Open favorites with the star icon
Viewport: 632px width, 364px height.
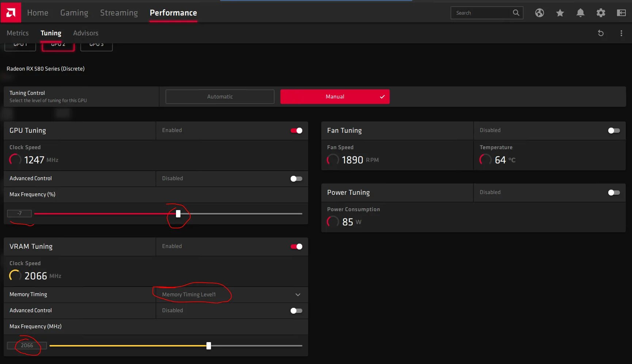tap(560, 13)
